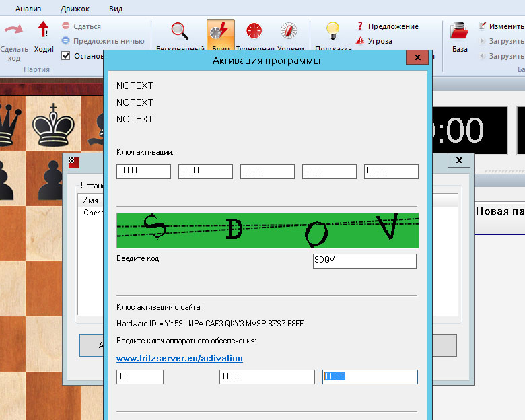Click fifth activation key field
525x420 pixels.
(392, 171)
